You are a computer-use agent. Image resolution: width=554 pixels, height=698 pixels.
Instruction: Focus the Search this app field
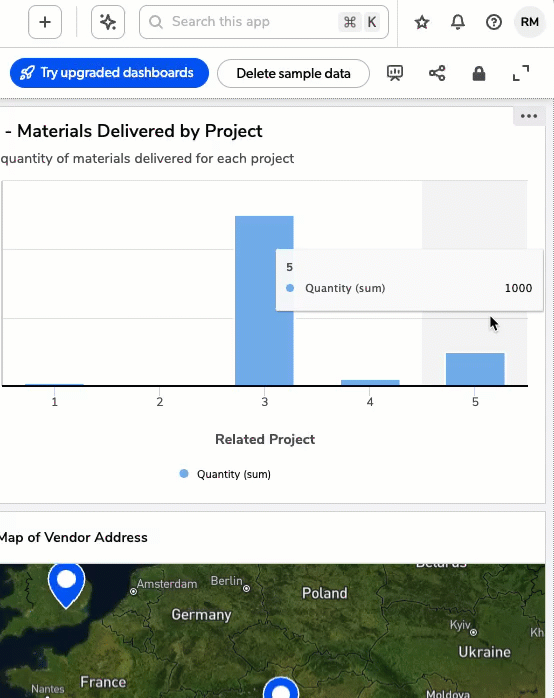coord(264,22)
